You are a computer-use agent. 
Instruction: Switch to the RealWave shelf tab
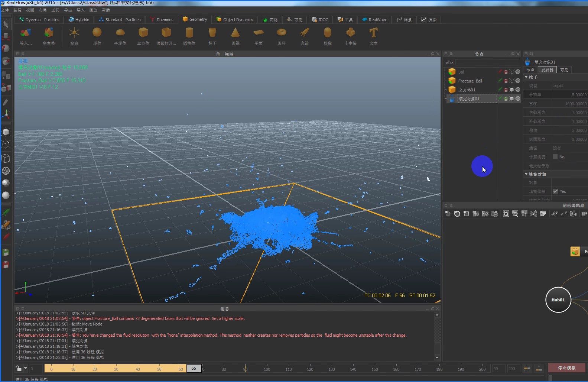tap(375, 20)
